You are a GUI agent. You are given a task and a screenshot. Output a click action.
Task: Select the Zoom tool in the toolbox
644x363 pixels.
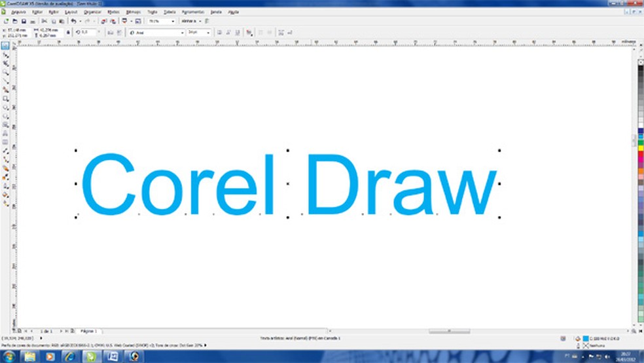coord(5,72)
